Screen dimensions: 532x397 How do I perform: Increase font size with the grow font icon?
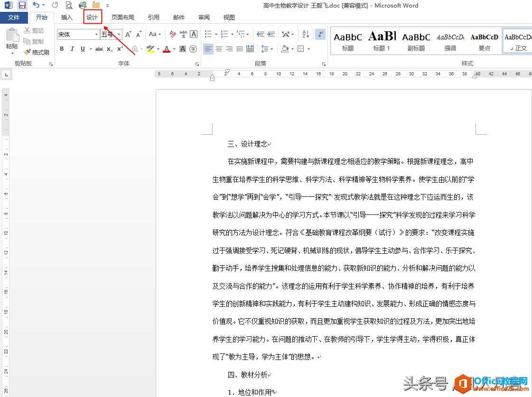(128, 34)
